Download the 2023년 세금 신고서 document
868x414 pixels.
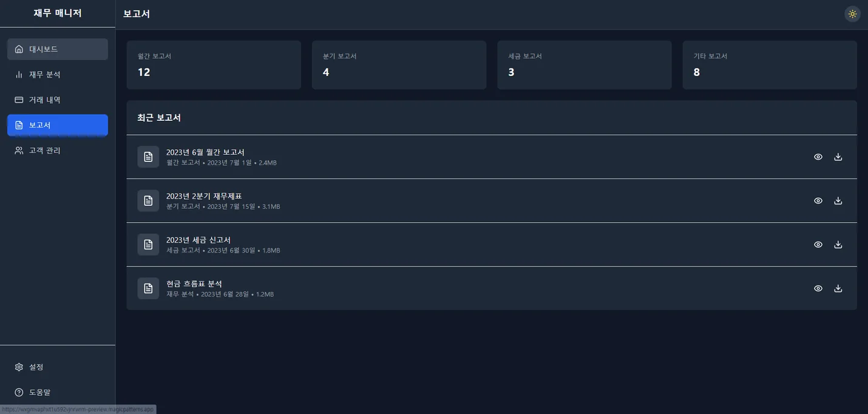[x=838, y=245]
